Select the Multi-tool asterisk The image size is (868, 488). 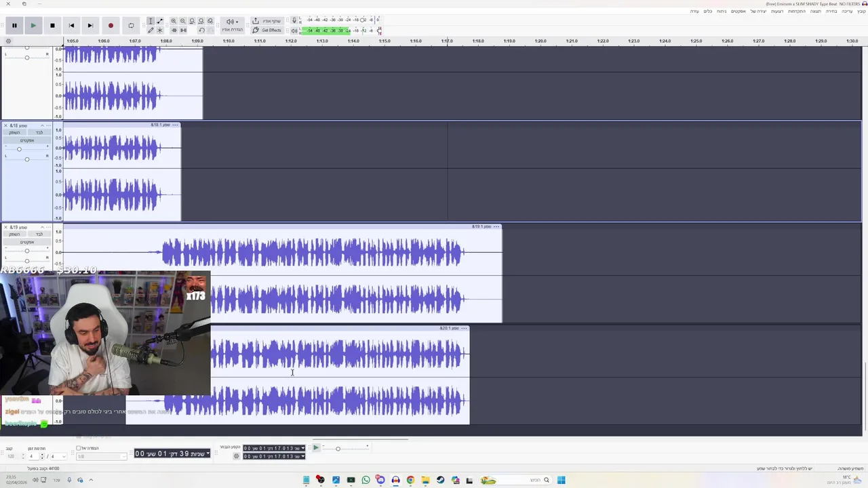tap(160, 30)
